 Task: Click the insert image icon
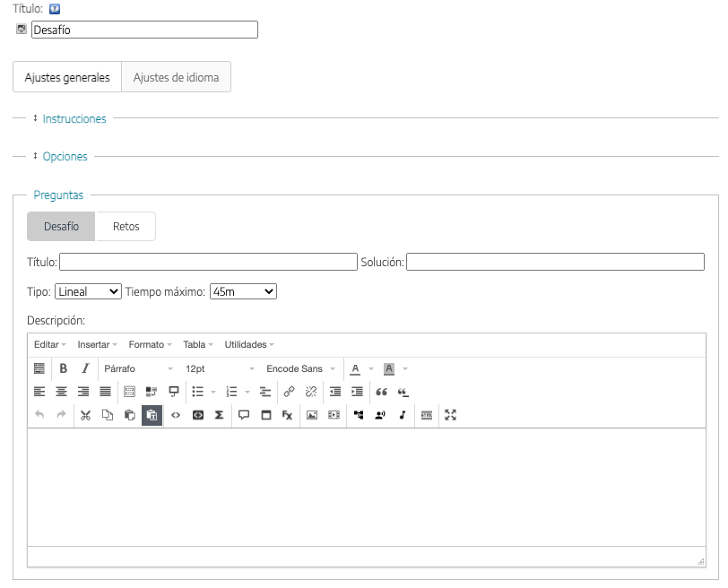[x=312, y=415]
